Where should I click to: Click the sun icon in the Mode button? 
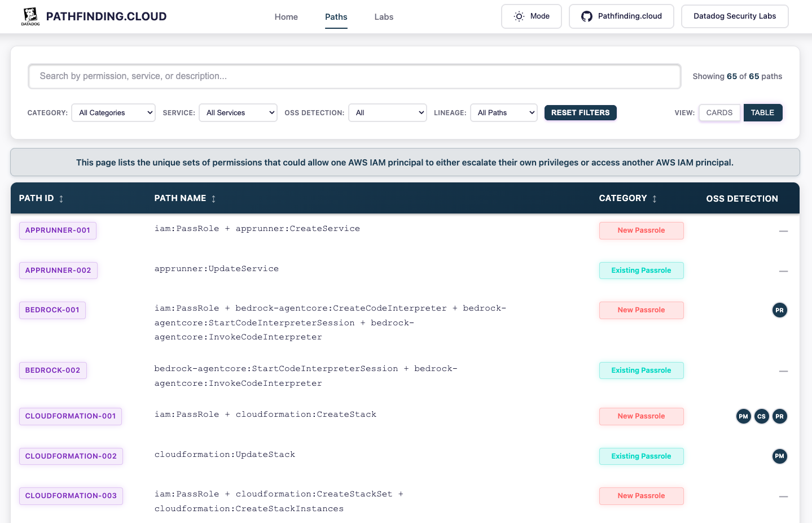(x=519, y=16)
